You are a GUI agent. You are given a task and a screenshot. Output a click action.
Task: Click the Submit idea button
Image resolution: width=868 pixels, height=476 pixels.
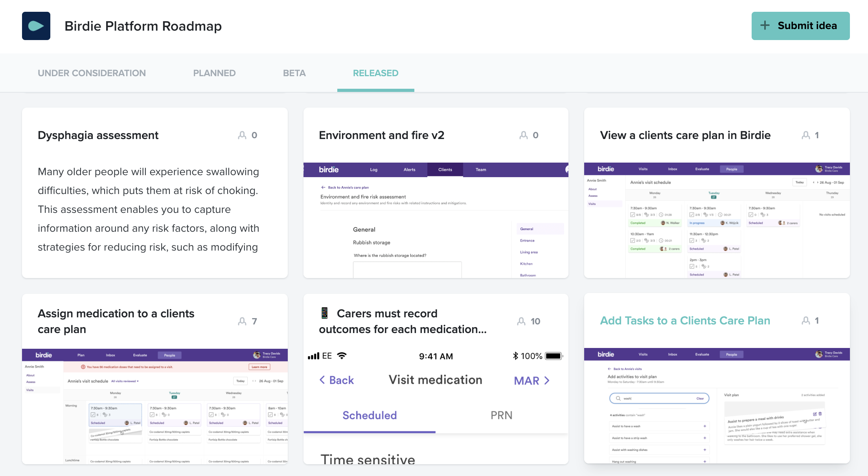click(x=800, y=26)
